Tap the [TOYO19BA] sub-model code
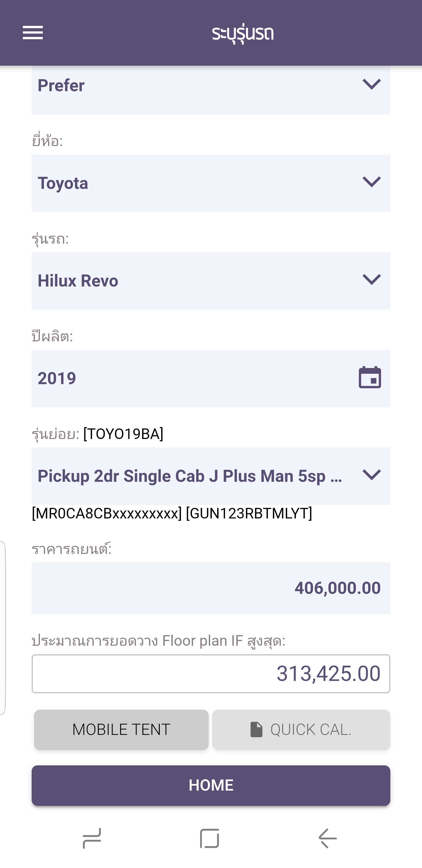Image resolution: width=422 pixels, height=868 pixels. (x=123, y=434)
